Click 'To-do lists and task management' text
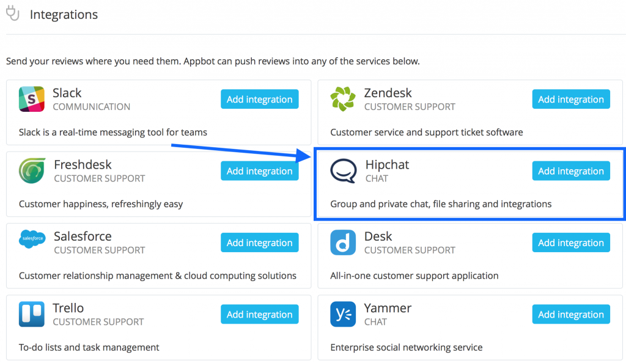 click(89, 348)
